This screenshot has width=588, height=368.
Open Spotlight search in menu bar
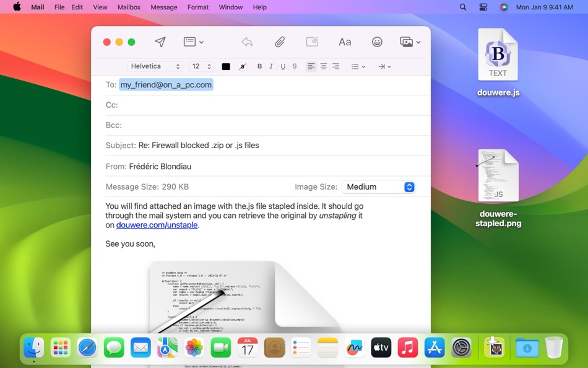tap(463, 7)
